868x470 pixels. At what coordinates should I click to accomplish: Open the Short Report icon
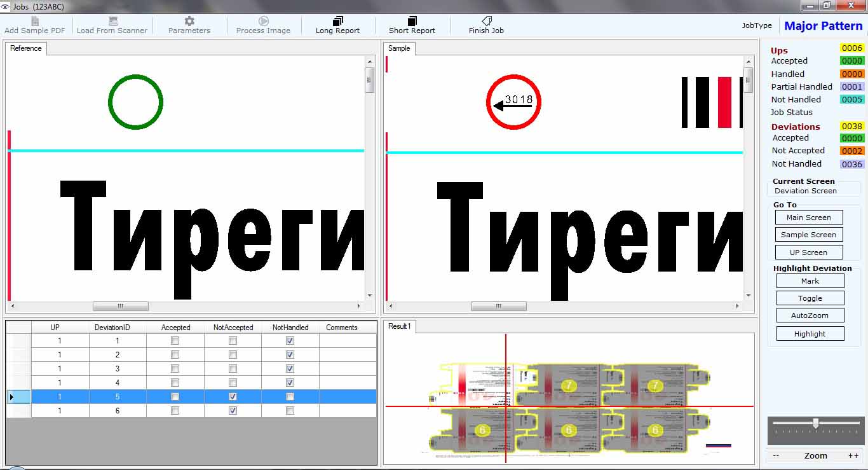pyautogui.click(x=412, y=21)
